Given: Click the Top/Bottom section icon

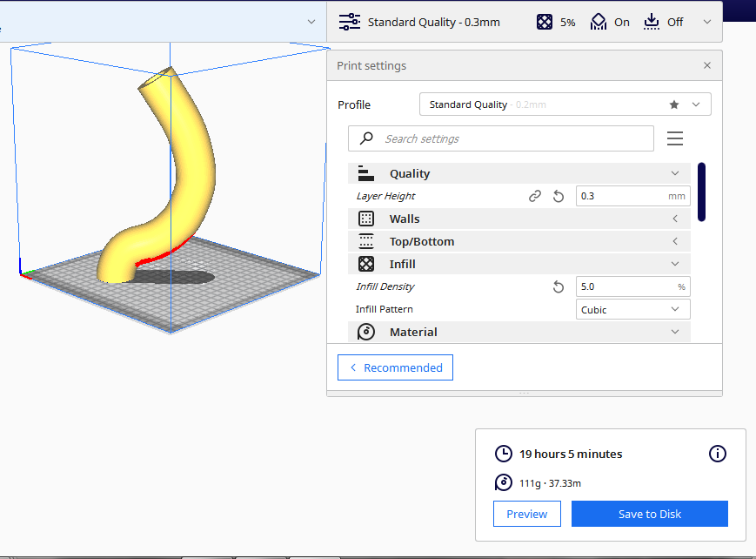Looking at the screenshot, I should coord(366,241).
